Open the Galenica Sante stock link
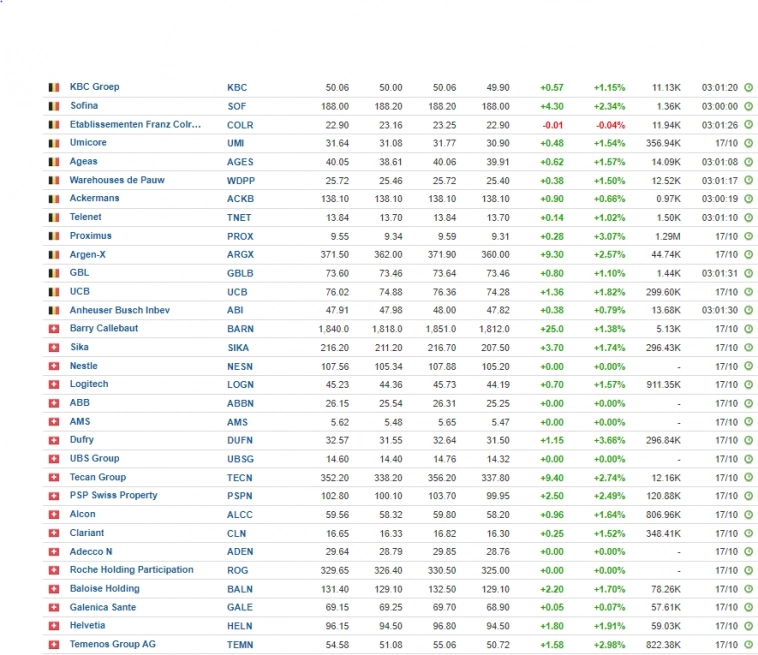758x655 pixels. pos(103,608)
